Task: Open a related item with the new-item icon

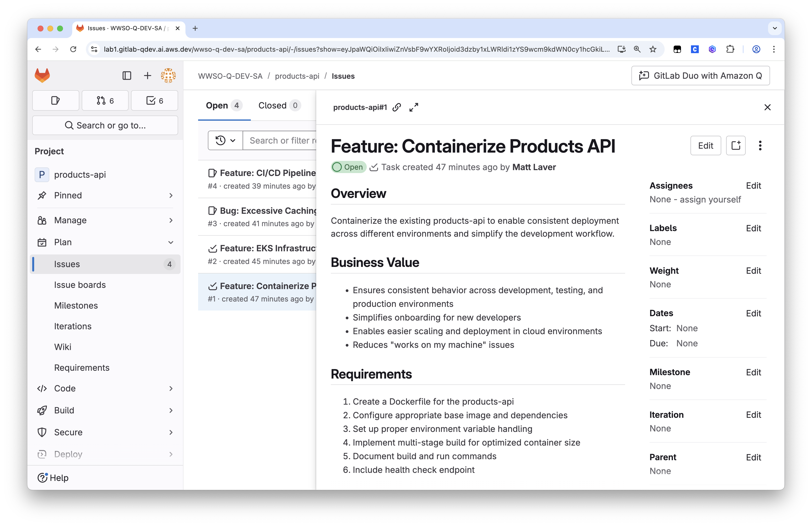Action: click(736, 146)
